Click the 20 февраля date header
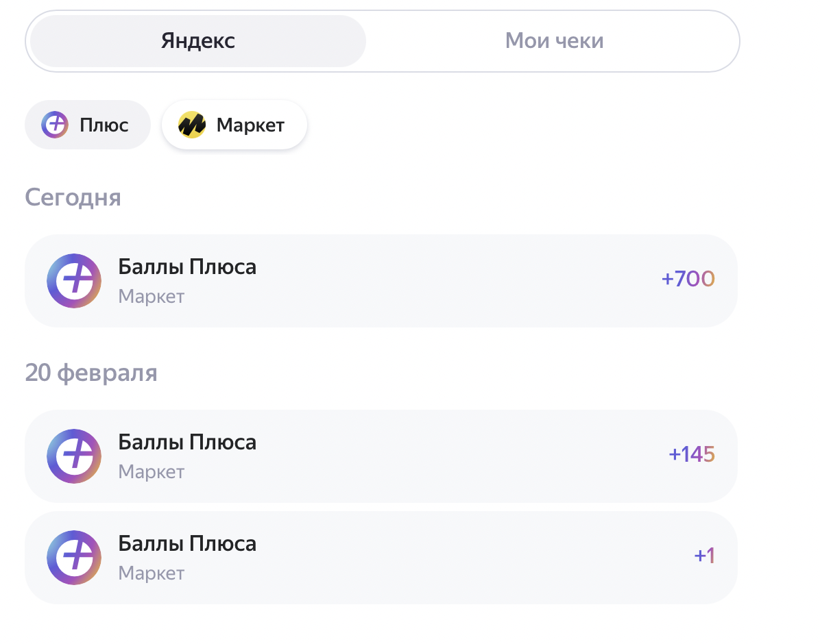 (91, 373)
